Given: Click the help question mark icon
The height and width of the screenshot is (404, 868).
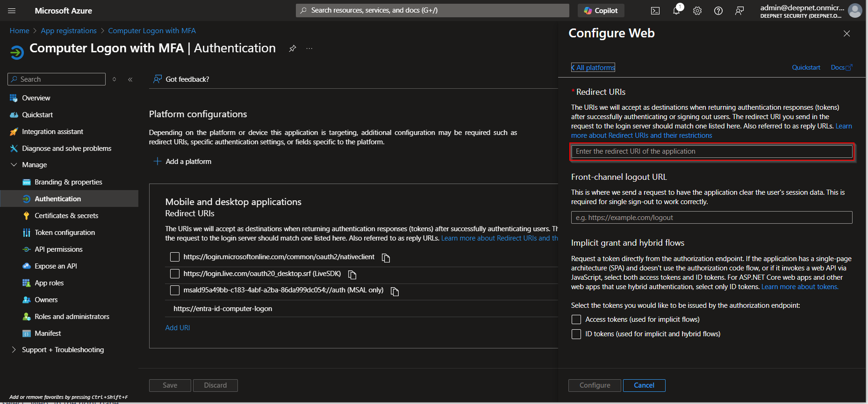Looking at the screenshot, I should [x=718, y=11].
